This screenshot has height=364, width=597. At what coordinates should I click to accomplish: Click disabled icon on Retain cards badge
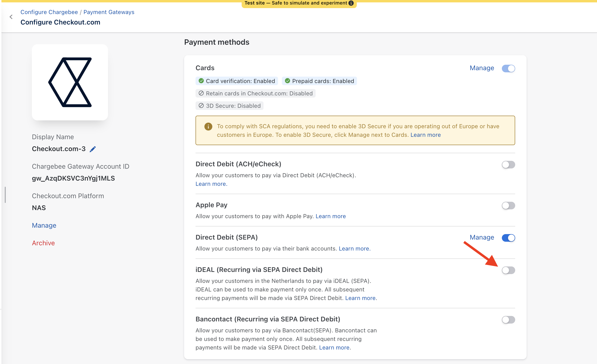point(201,93)
